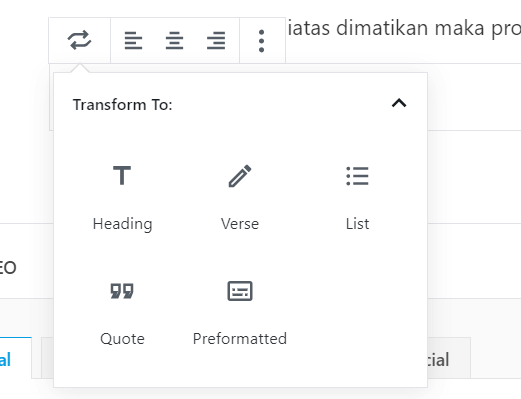The width and height of the screenshot is (521, 399).
Task: Select the 'Preformatted' text label
Action: [x=240, y=339]
